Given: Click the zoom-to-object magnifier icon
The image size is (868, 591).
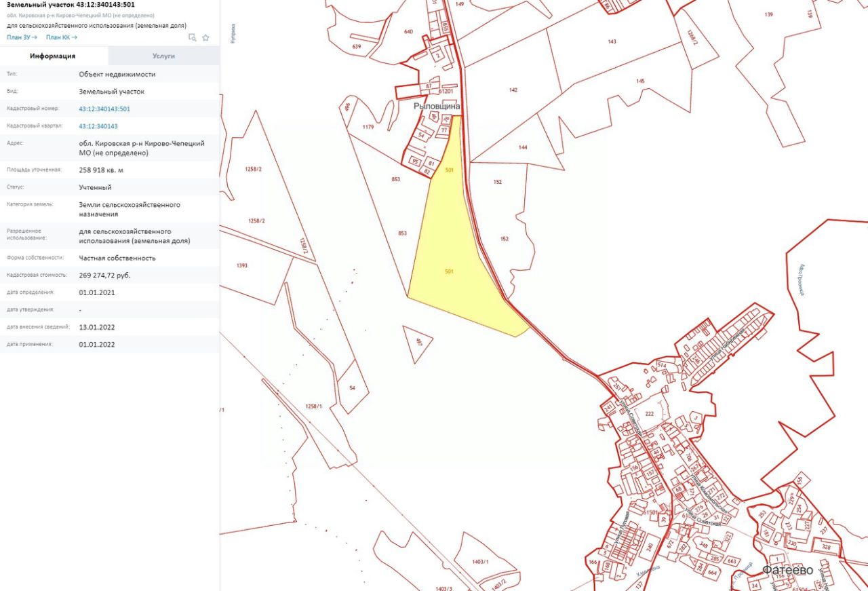Looking at the screenshot, I should 193,37.
